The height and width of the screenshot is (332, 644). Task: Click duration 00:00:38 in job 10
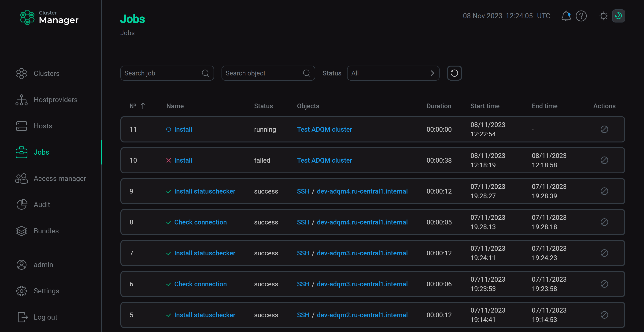point(439,160)
